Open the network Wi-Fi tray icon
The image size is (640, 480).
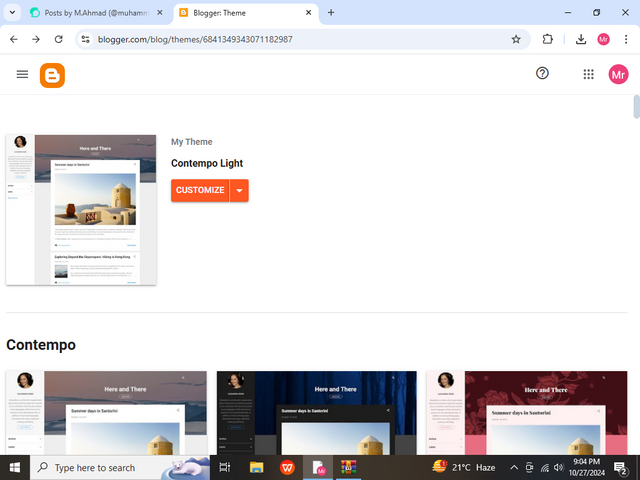click(544, 468)
